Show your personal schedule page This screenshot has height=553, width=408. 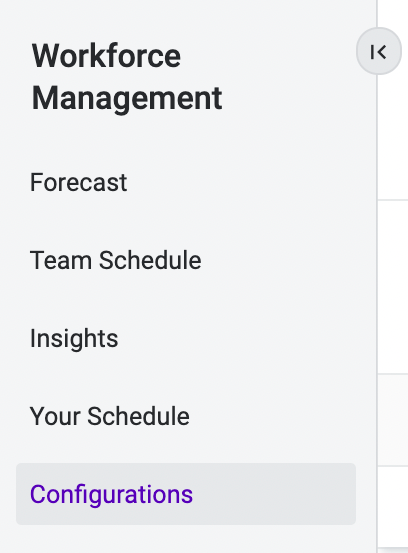coord(110,417)
